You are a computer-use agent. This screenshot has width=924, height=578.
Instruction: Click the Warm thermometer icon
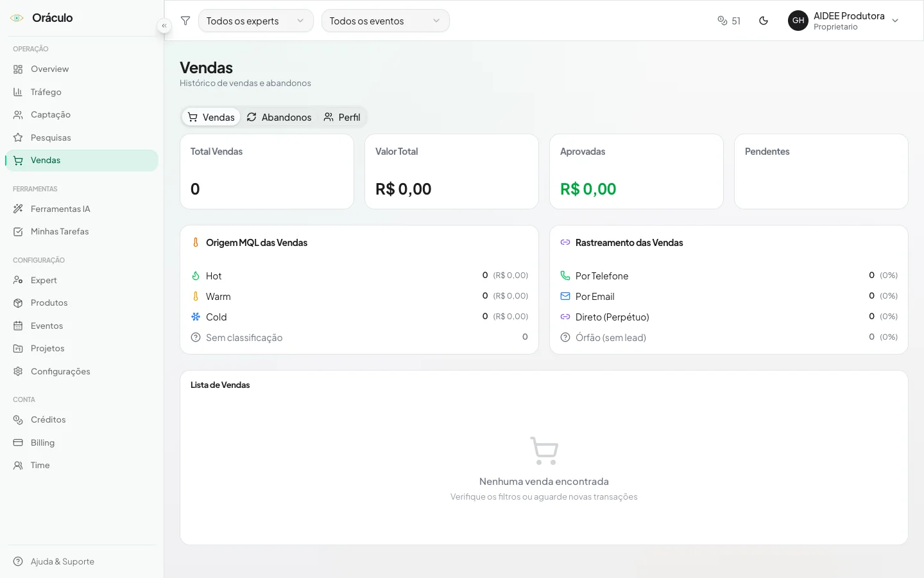(196, 296)
